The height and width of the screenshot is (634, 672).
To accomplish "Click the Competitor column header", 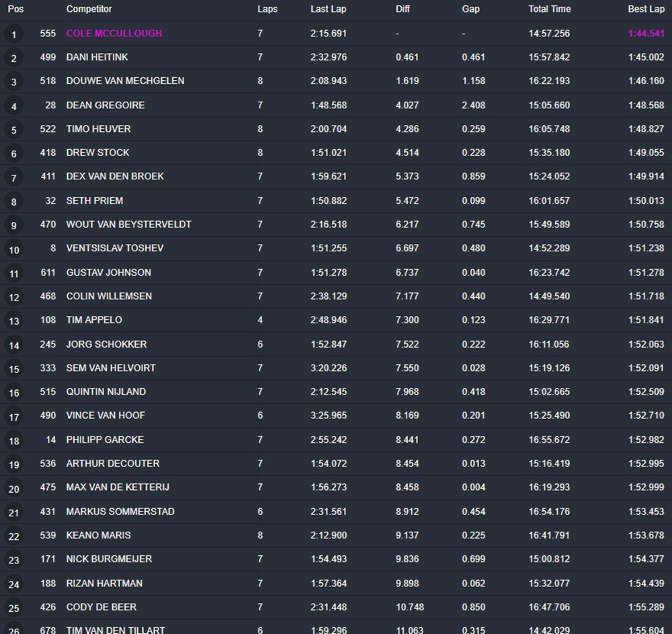I will 89,9.
